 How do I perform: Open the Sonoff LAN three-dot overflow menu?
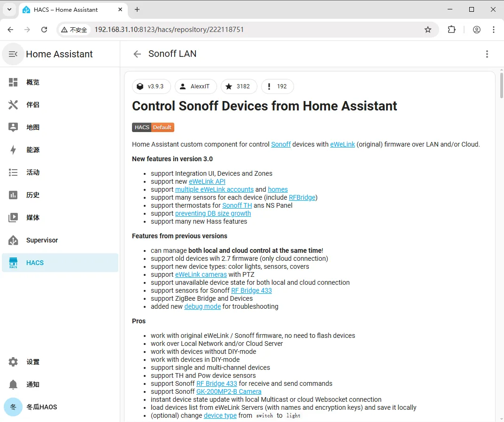pyautogui.click(x=487, y=54)
